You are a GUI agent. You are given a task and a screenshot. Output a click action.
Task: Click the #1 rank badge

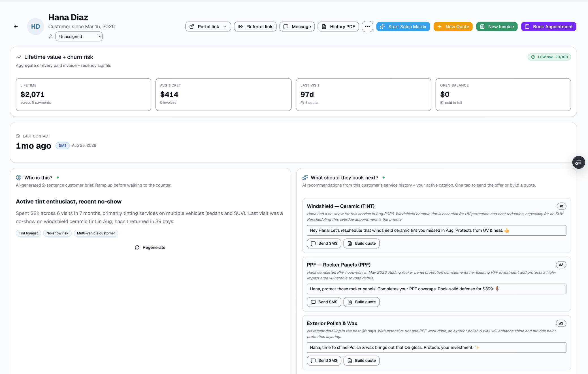561,206
